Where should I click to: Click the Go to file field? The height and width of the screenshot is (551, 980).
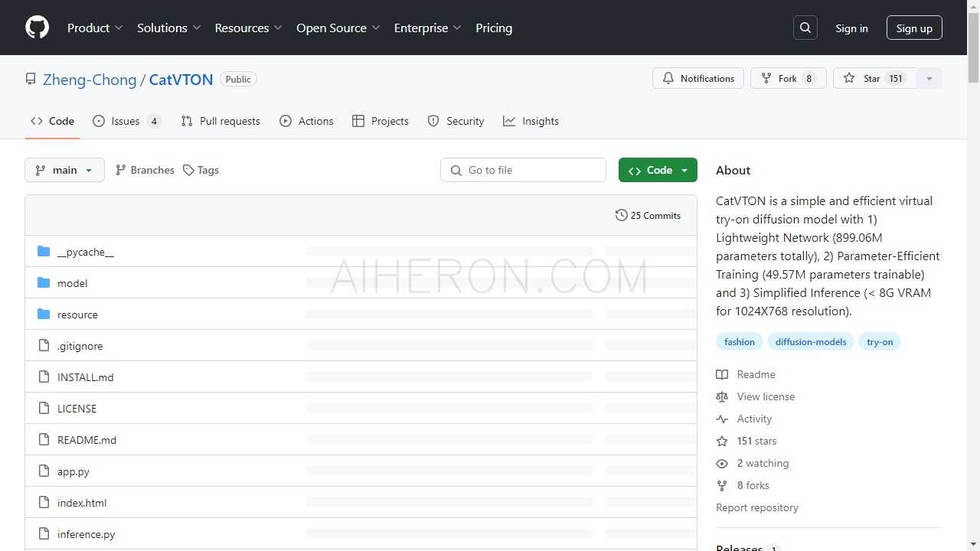(523, 170)
